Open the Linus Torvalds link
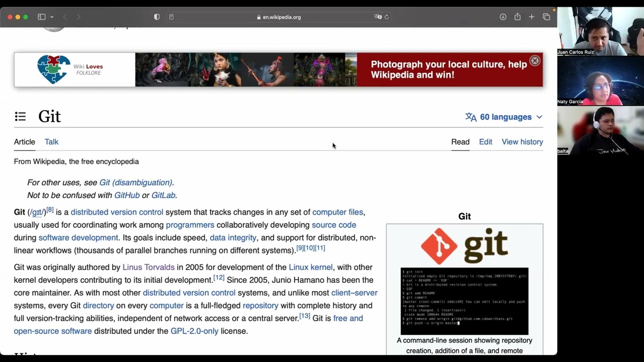This screenshot has width=644, height=362. pos(148,267)
